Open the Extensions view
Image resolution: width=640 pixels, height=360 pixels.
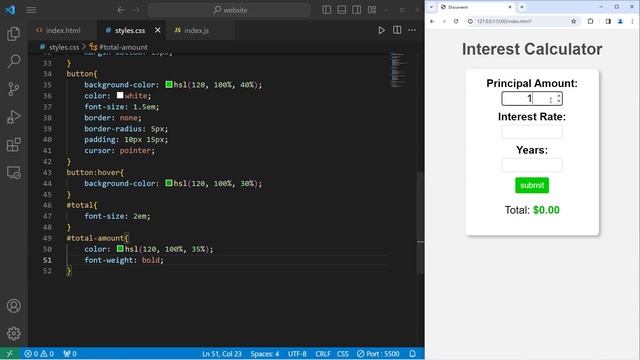click(13, 144)
